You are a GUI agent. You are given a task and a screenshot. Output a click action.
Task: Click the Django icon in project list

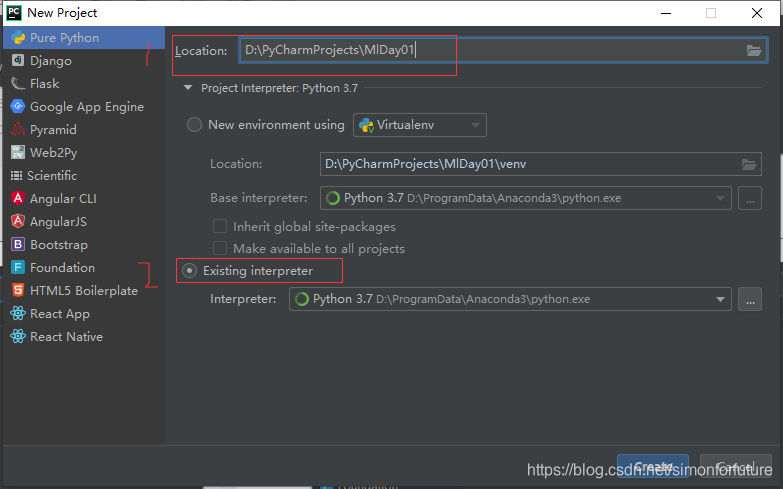point(18,60)
